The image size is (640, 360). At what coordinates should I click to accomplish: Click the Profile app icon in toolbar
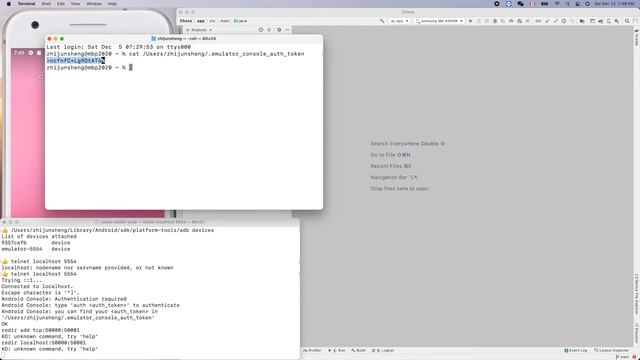tap(511, 21)
